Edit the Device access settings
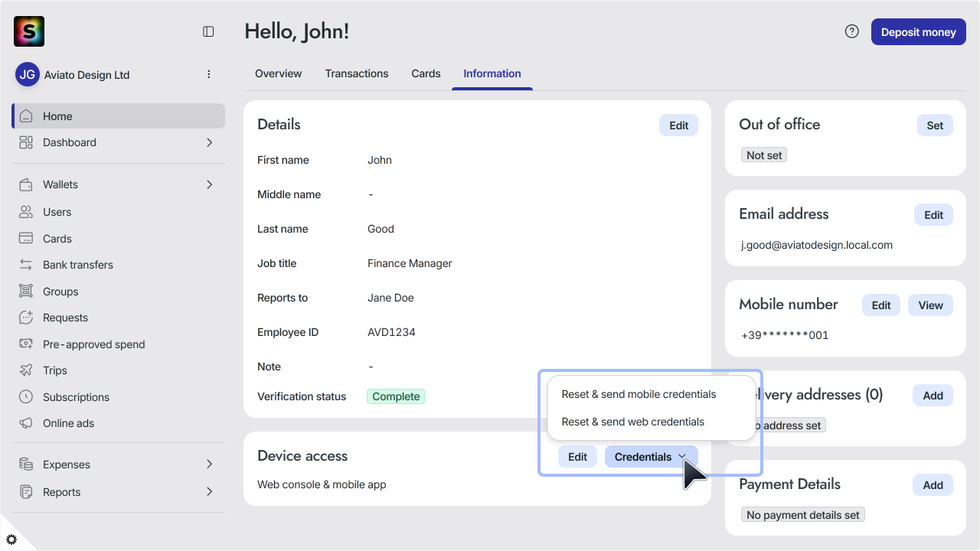This screenshot has height=551, width=980. [x=577, y=457]
